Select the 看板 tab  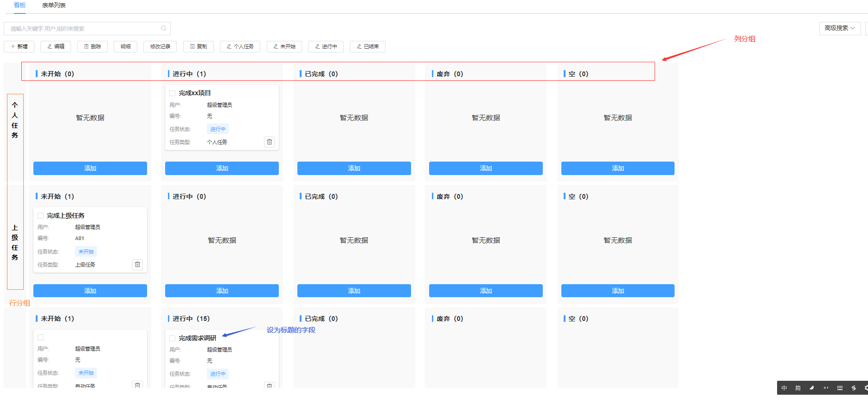[19, 6]
